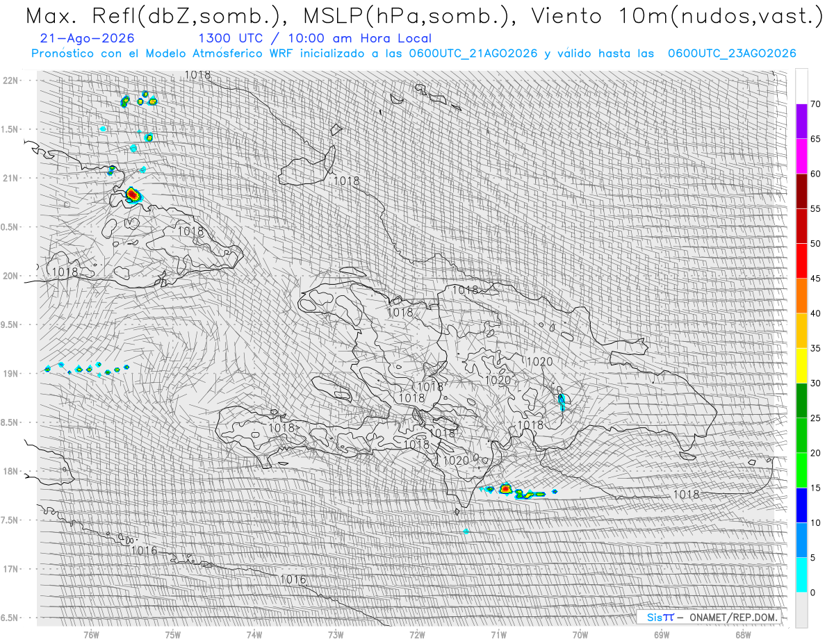Click the colorbar value 25
Image resolution: width=834 pixels, height=644 pixels.
815,418
